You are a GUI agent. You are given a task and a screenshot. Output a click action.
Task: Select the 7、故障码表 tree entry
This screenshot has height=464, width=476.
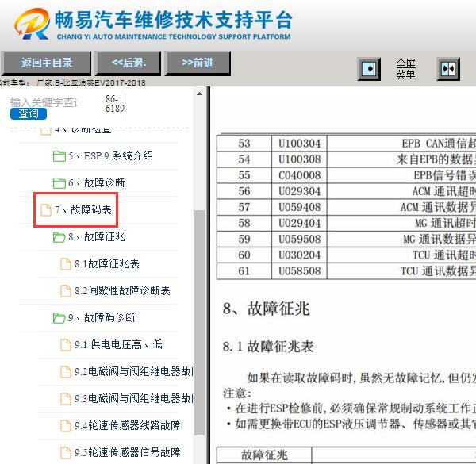tap(76, 209)
